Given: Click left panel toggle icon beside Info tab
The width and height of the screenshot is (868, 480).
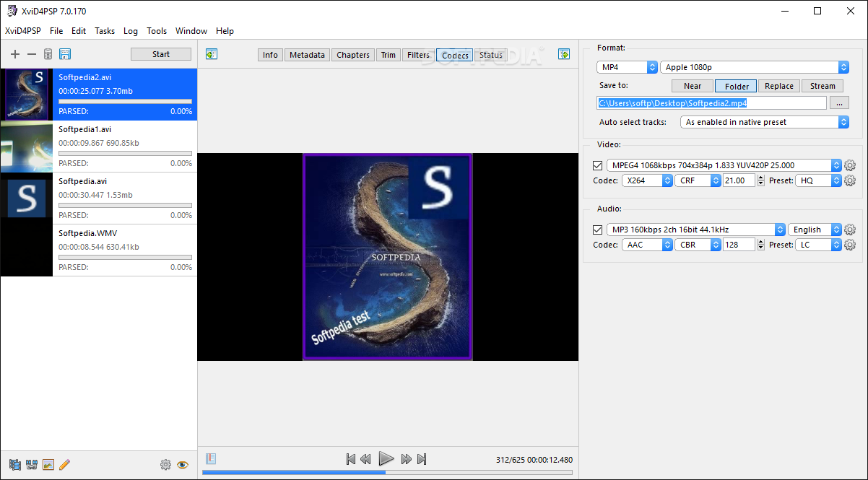Looking at the screenshot, I should pos(211,54).
